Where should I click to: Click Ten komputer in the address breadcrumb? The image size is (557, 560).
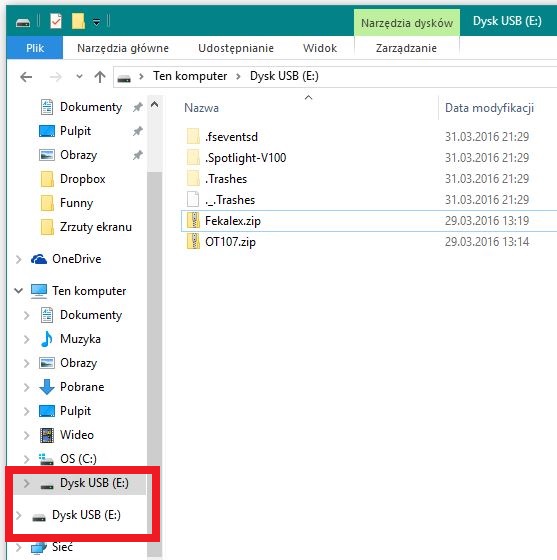point(190,76)
